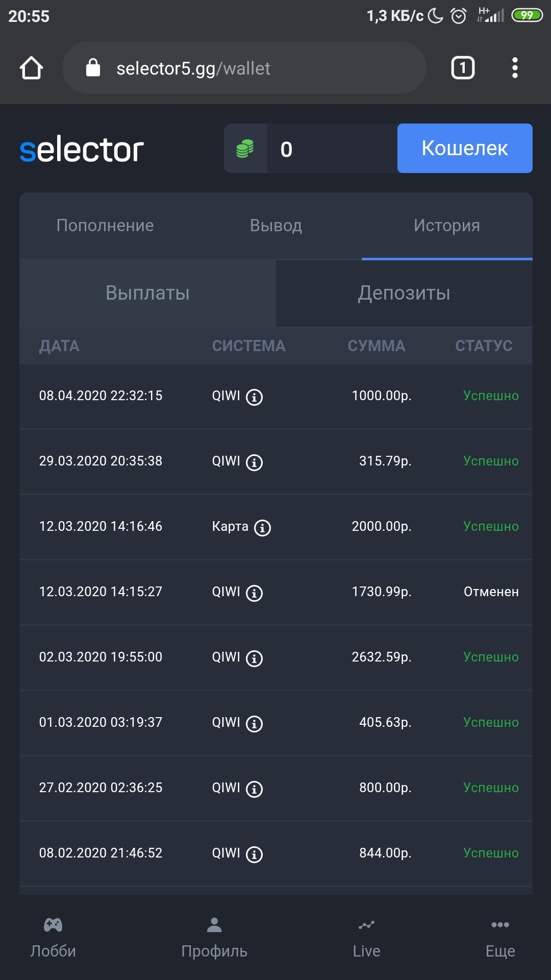This screenshot has height=980, width=551.
Task: Show info for the cancelled 1730.99р QIWI deposit
Action: (254, 593)
